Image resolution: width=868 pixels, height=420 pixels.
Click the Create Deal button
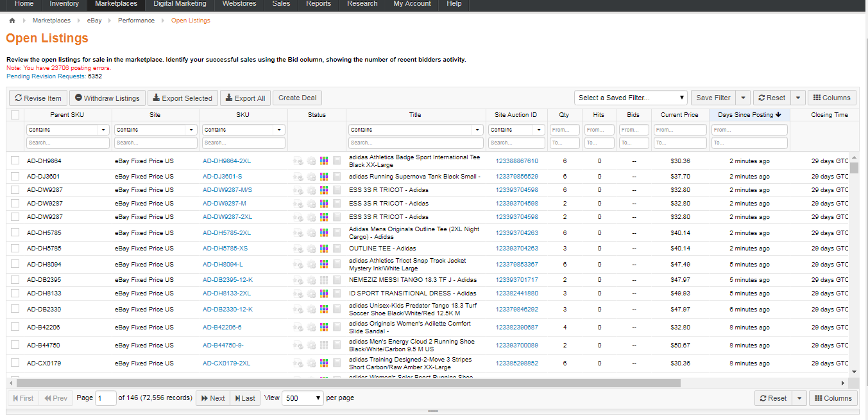pyautogui.click(x=297, y=98)
